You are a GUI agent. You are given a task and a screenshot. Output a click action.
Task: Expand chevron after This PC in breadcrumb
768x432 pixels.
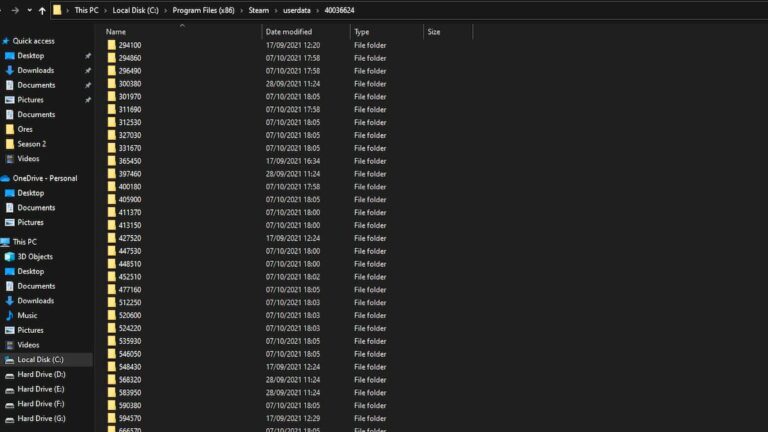[x=105, y=10]
